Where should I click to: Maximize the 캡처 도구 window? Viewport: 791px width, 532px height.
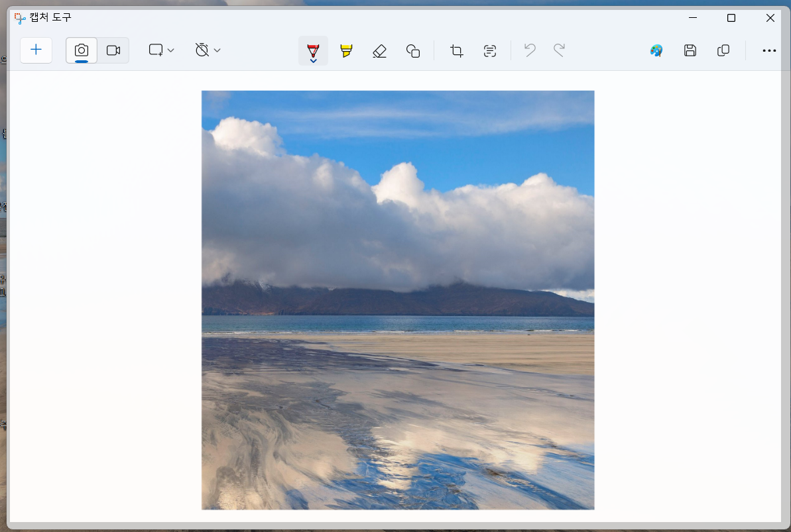click(731, 18)
